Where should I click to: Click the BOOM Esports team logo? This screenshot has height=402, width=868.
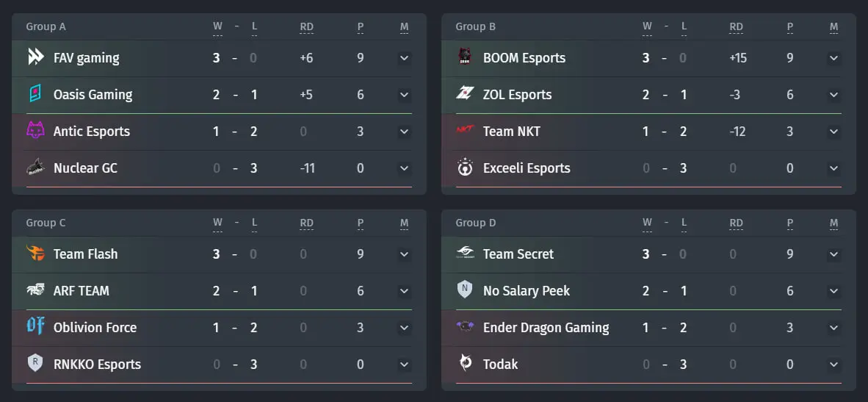point(465,57)
